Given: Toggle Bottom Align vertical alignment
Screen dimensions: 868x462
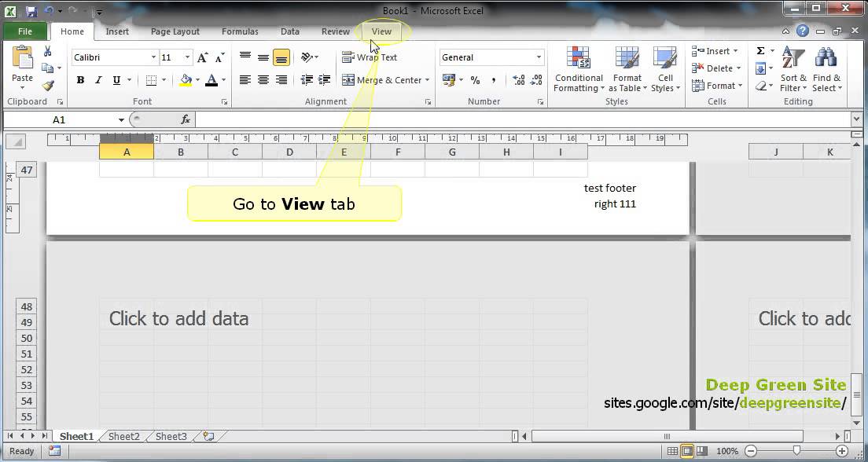Looking at the screenshot, I should click(281, 57).
